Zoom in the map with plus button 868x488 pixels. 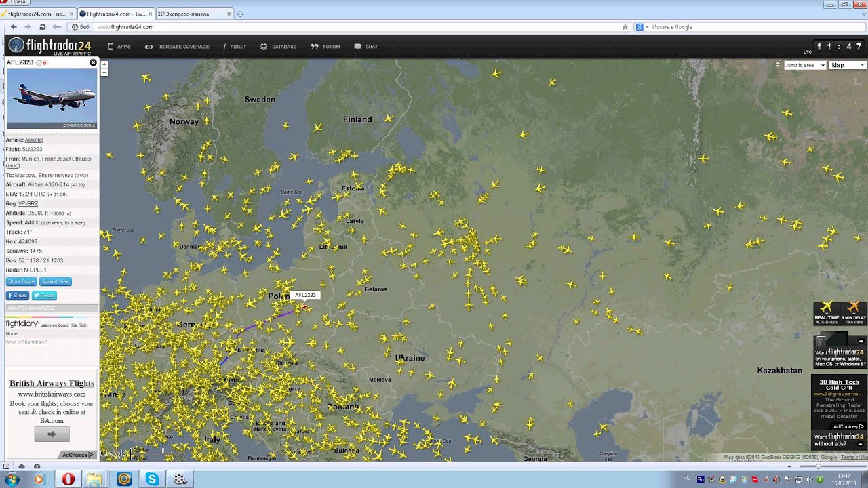point(104,64)
